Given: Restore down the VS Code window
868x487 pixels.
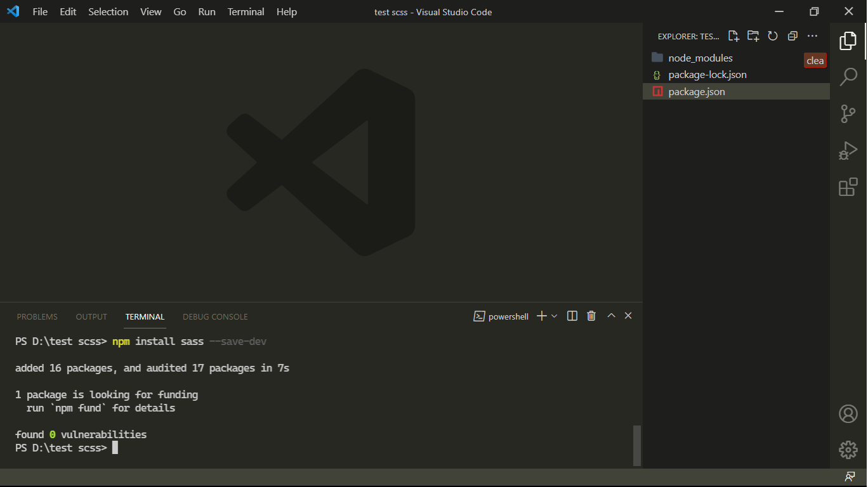Looking at the screenshot, I should click(x=814, y=11).
